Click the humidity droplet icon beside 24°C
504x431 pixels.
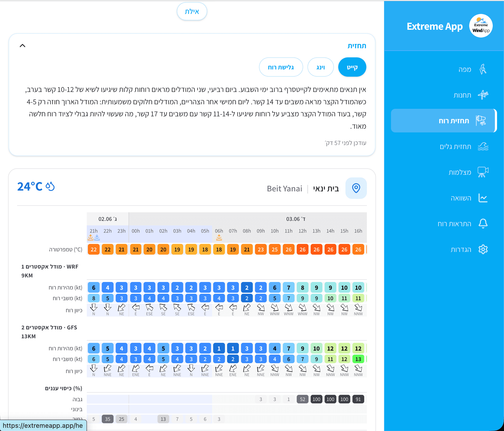pos(50,186)
